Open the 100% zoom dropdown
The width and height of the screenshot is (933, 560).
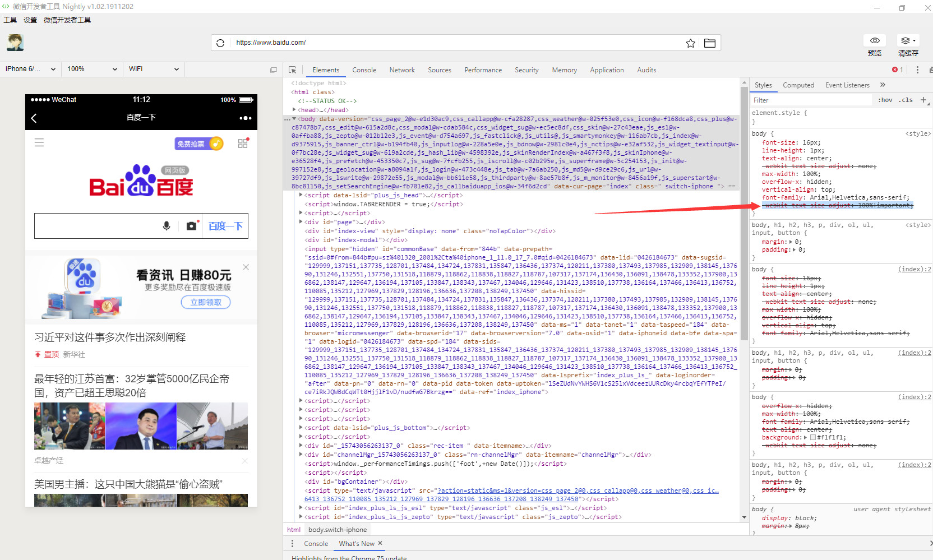point(92,69)
